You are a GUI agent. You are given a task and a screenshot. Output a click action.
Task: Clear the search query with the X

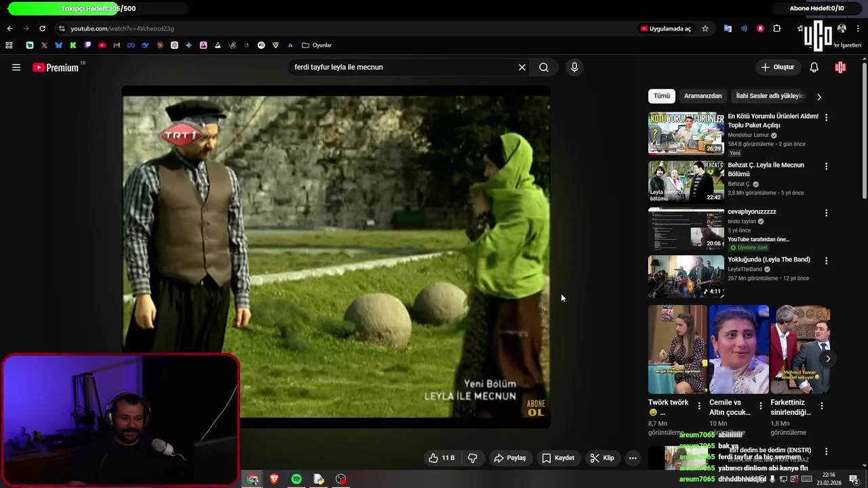[x=522, y=67]
